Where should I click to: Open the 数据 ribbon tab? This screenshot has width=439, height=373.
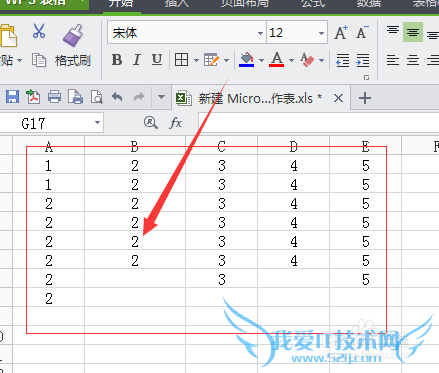coord(369,3)
